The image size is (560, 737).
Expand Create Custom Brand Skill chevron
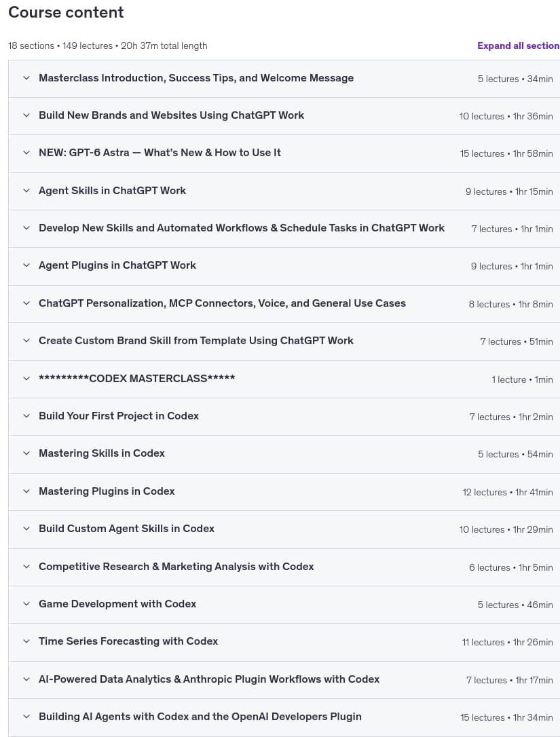pos(26,341)
